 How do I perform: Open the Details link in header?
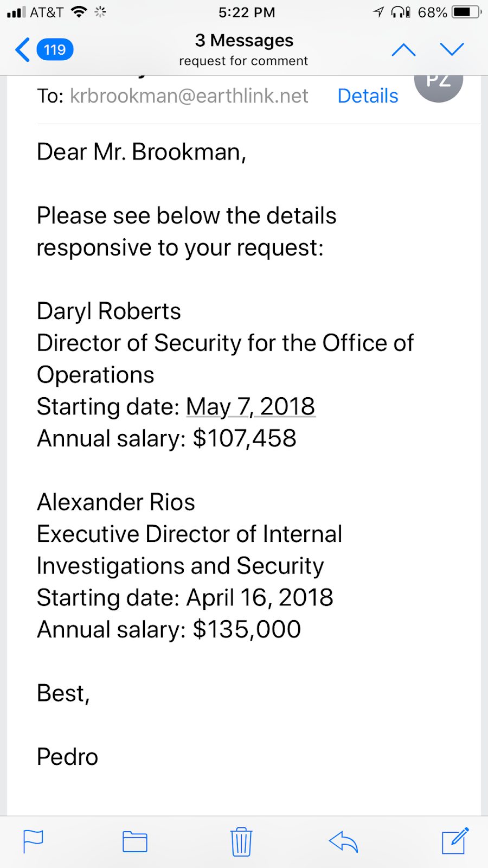(x=368, y=96)
